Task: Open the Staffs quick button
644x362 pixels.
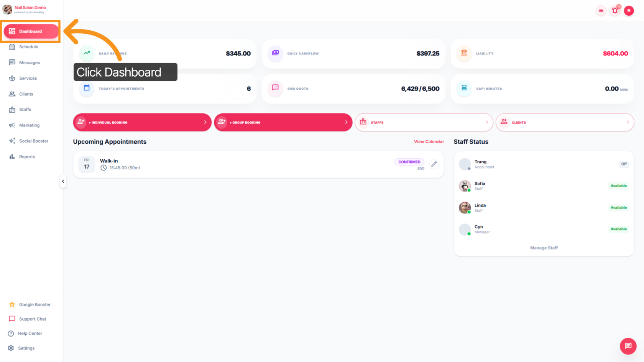Action: 424,122
